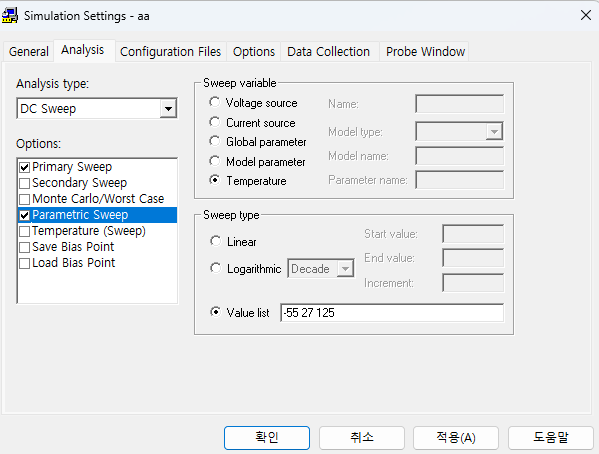Check the Monte Carlo/Worst Case option

[x=24, y=199]
